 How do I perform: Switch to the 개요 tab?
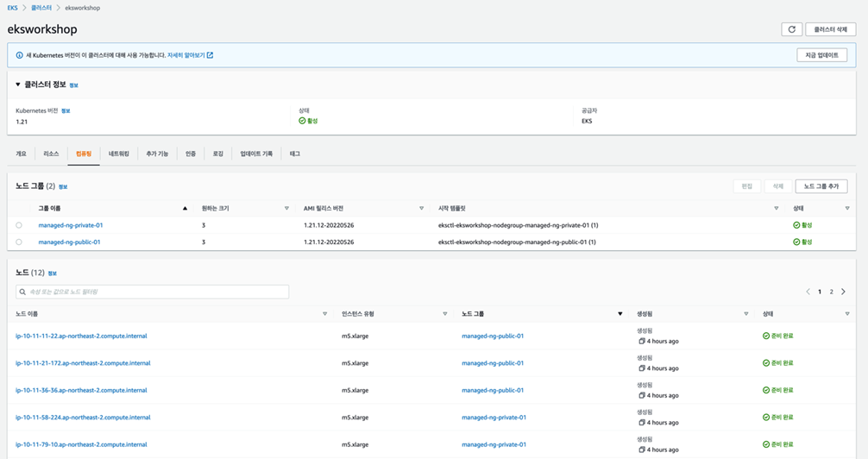click(21, 154)
